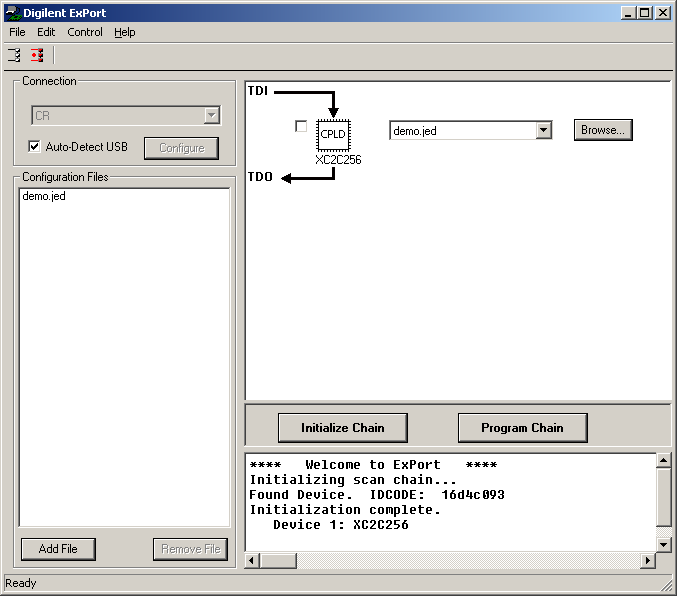677x596 pixels.
Task: Open the Control menu
Action: [x=85, y=32]
